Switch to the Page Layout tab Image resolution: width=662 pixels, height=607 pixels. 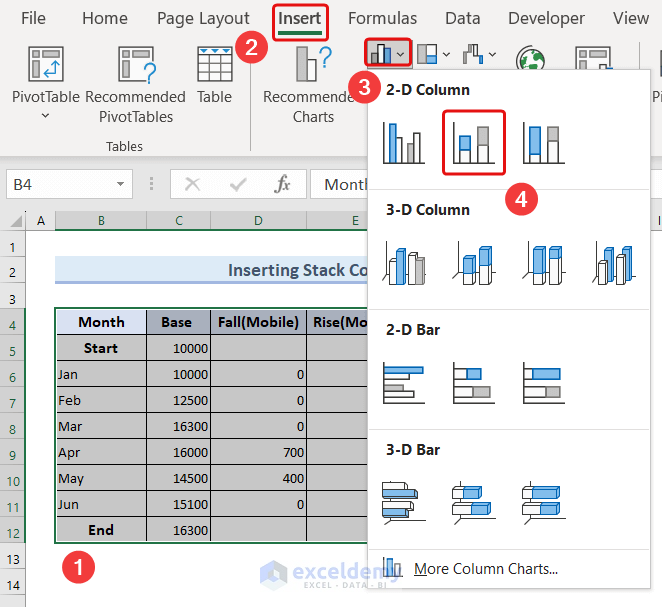pos(203,19)
